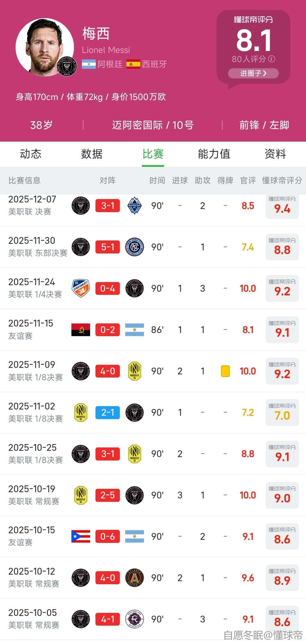
Task: Tap the info icon beside 80人评分
Action: [x=271, y=59]
